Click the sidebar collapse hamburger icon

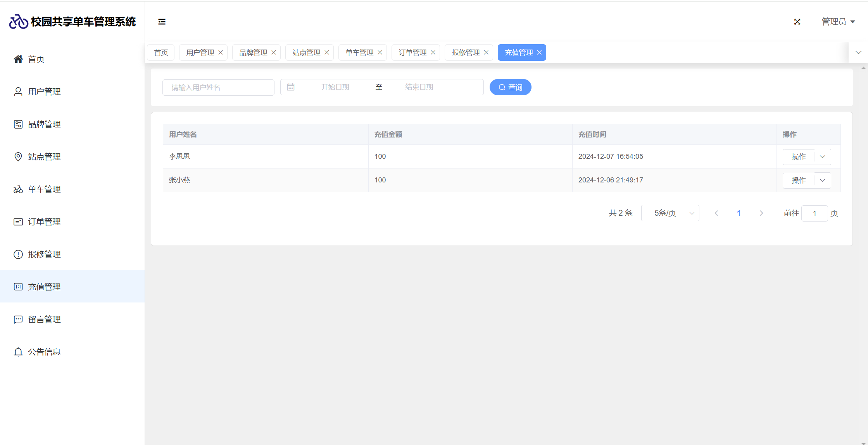(162, 22)
